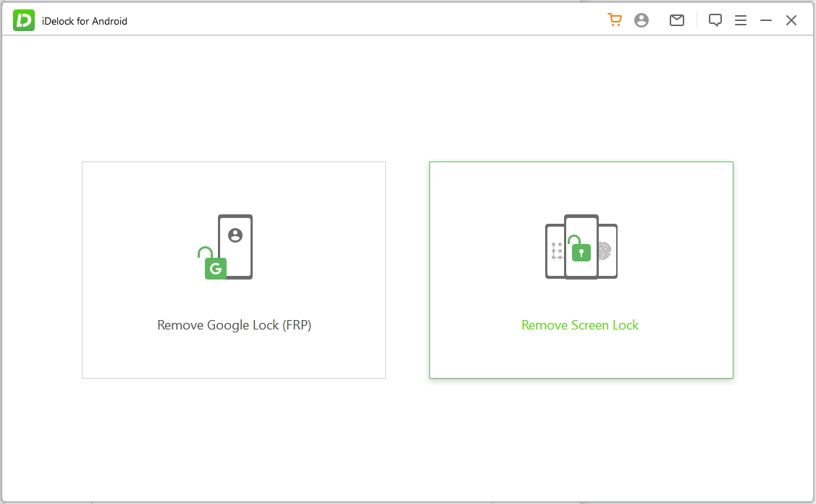Click the user avatar inside the FRP phone
816x504 pixels.
(x=235, y=235)
